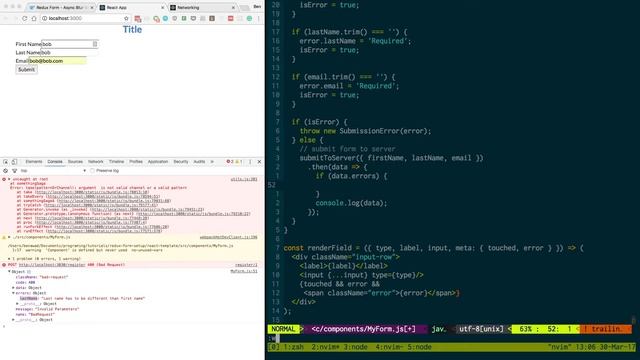Expand the last __proto__ Object entry

(13, 320)
